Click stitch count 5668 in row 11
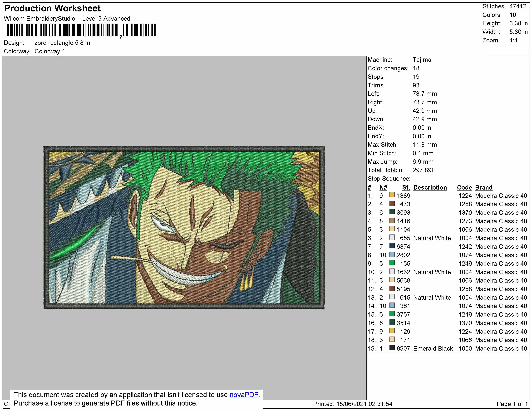 click(x=403, y=280)
